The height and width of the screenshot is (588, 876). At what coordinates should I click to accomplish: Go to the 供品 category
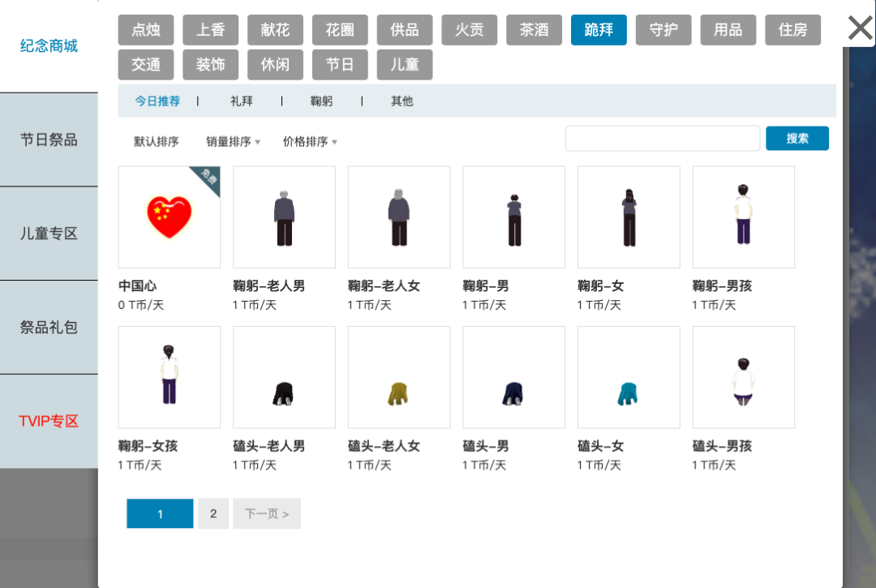(405, 29)
